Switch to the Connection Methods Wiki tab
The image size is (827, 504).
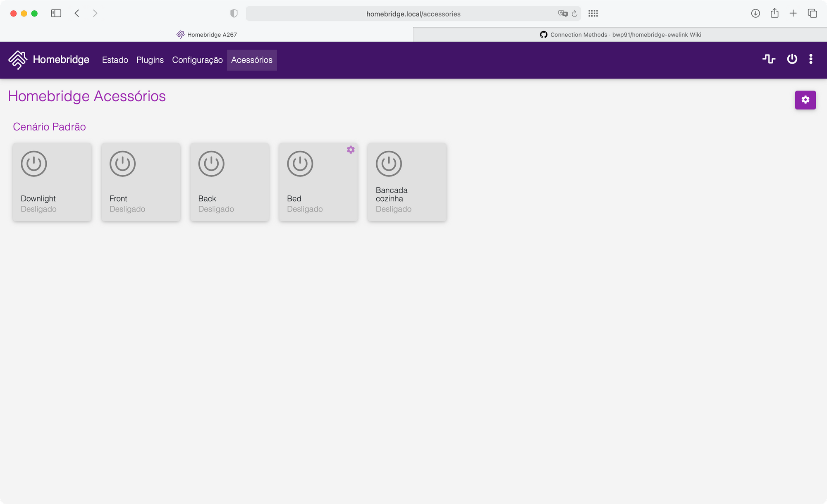coord(620,35)
